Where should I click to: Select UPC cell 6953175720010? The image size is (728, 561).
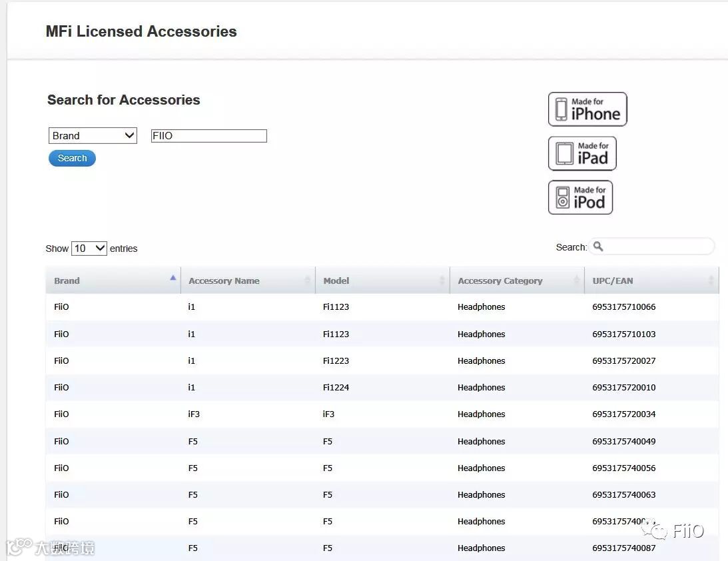(623, 387)
